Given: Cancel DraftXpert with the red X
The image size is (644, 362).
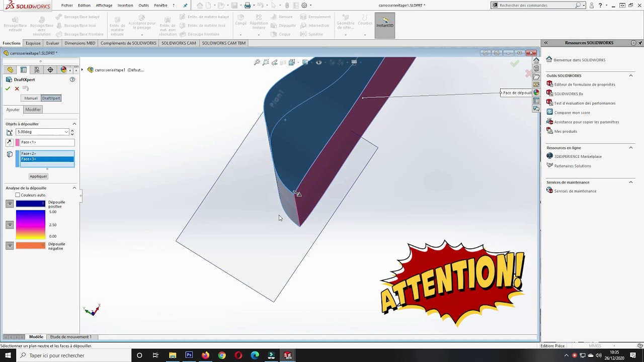Looking at the screenshot, I should (x=17, y=88).
